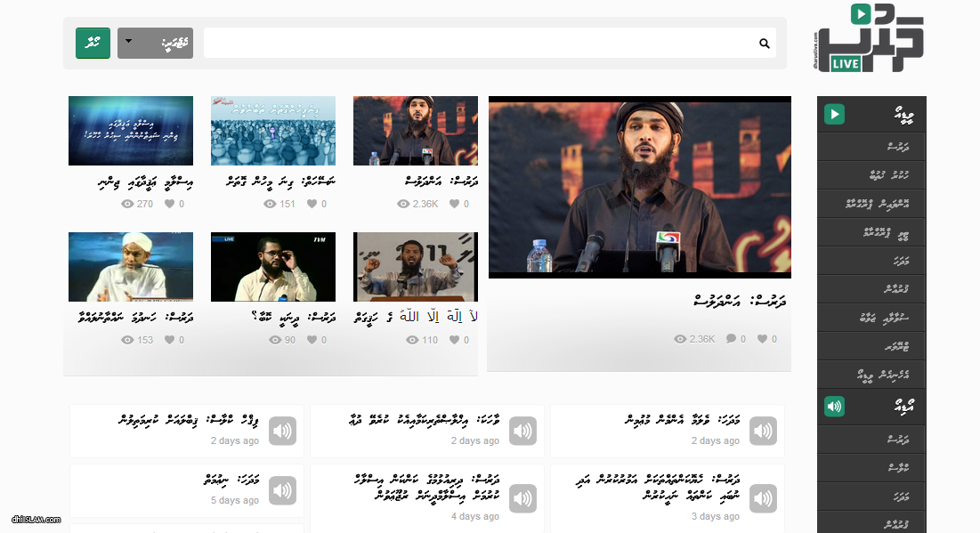Click the green speaker icon in the sidebar
980x533 pixels.
point(834,407)
